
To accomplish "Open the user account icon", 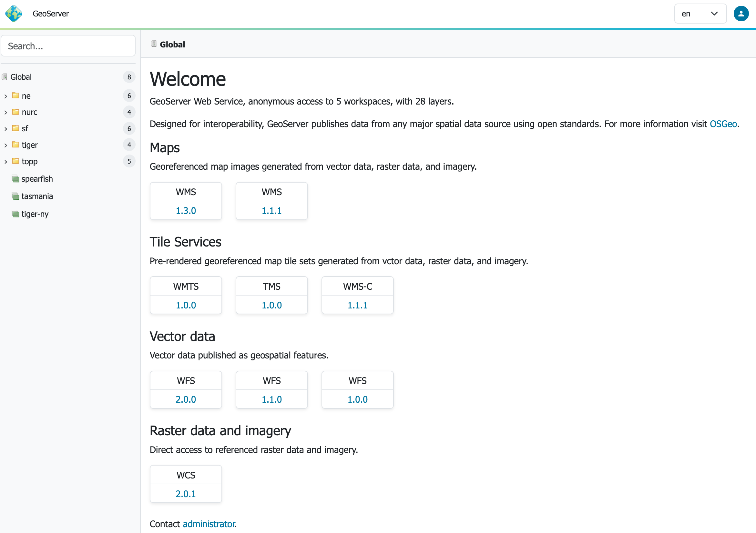I will pyautogui.click(x=741, y=14).
